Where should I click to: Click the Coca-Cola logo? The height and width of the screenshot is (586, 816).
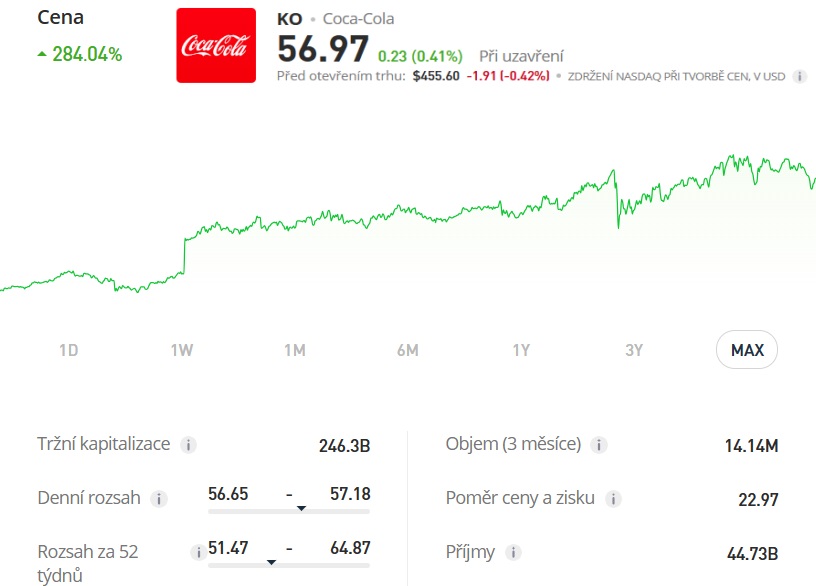(x=214, y=45)
